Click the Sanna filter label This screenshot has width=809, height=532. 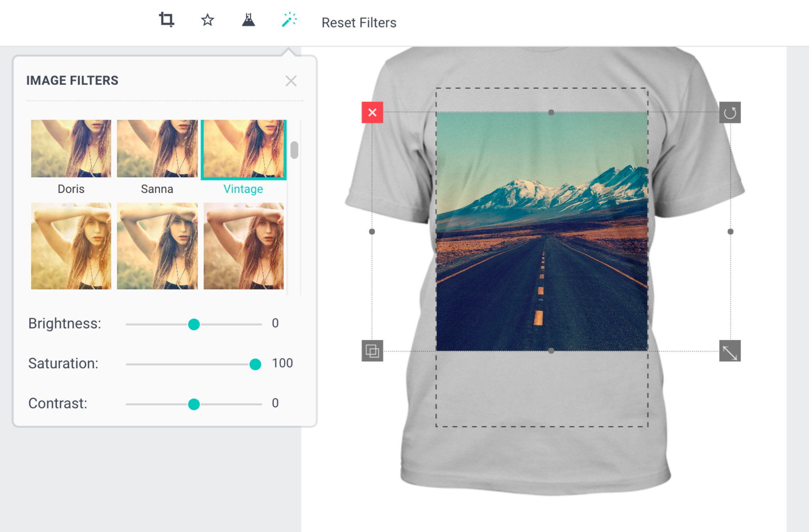(x=157, y=189)
